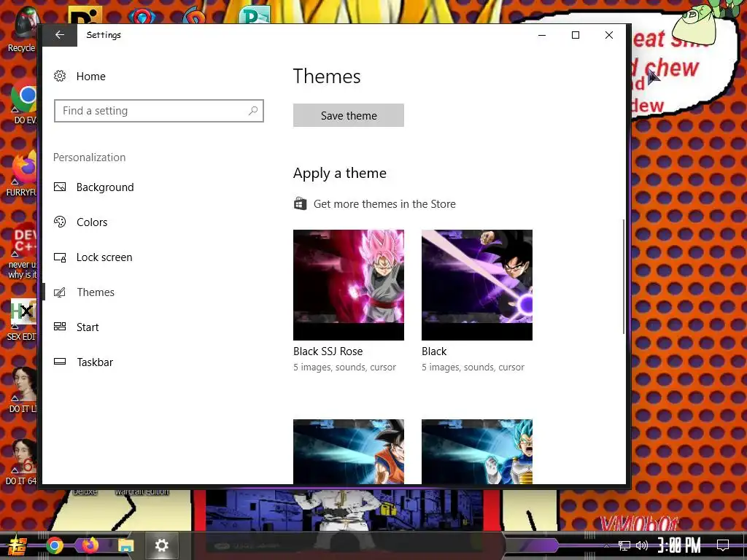Click the Save theme button
Viewport: 747px width, 560px height.
348,115
